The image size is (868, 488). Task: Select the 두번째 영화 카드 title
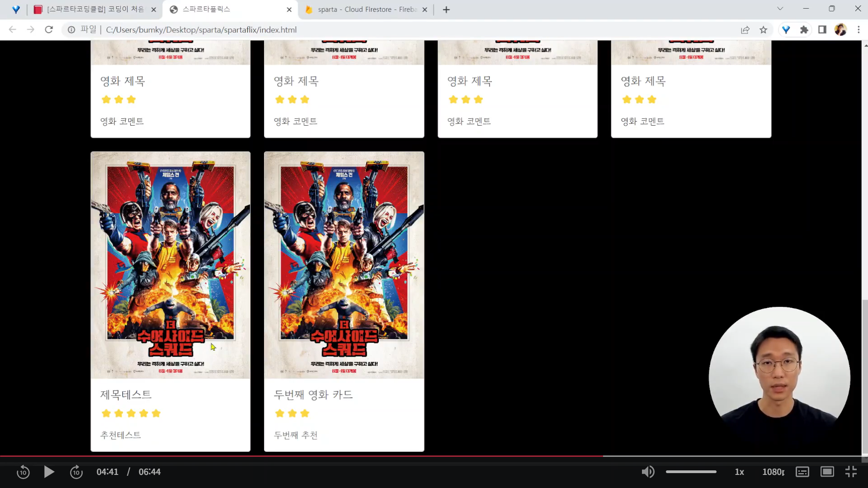313,394
